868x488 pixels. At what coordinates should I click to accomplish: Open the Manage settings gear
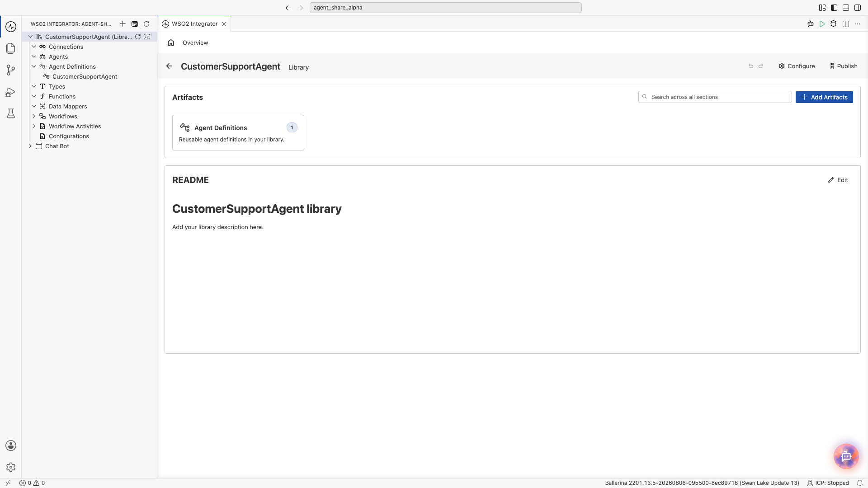tap(11, 467)
